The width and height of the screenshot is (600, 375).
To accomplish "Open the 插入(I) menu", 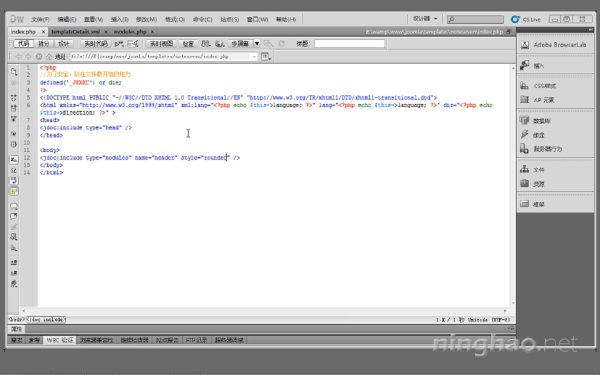I will click(119, 19).
